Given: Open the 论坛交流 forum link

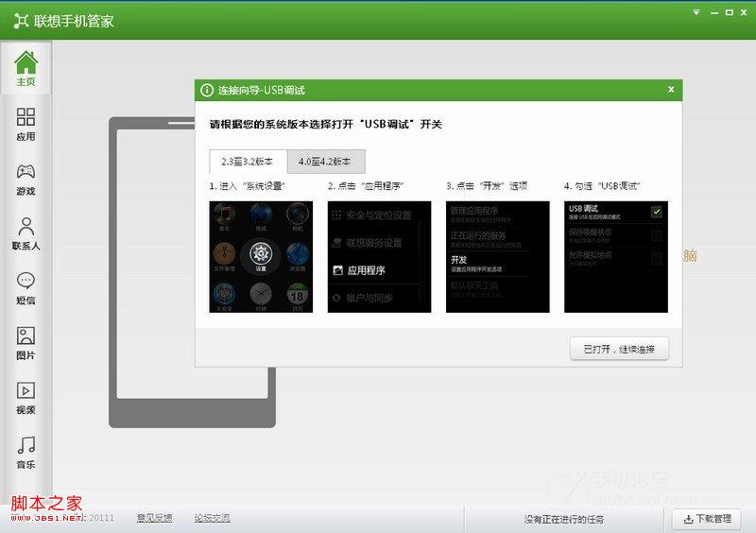Looking at the screenshot, I should [212, 518].
